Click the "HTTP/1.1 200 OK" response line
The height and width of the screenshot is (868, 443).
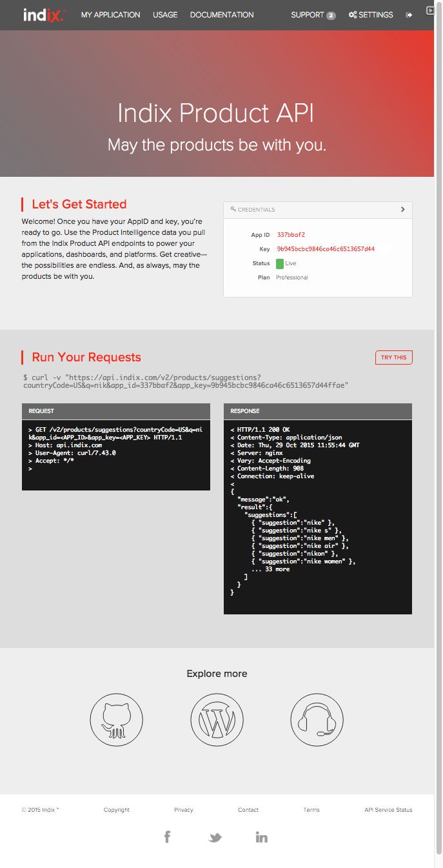pos(261,430)
